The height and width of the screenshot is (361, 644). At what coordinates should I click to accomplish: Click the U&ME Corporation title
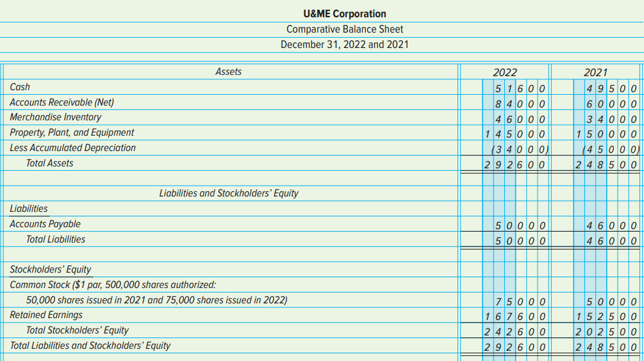[345, 14]
